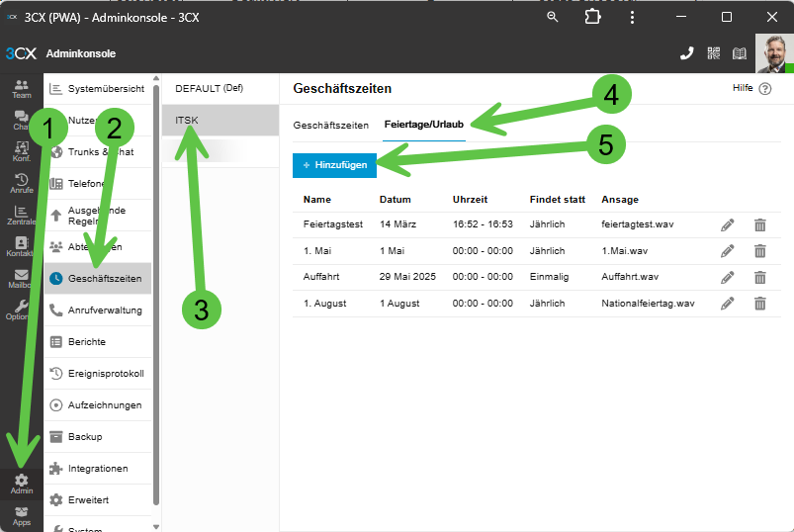Switch to the Geschäftszeiten tab
Screen dimensions: 794x532
(x=330, y=125)
